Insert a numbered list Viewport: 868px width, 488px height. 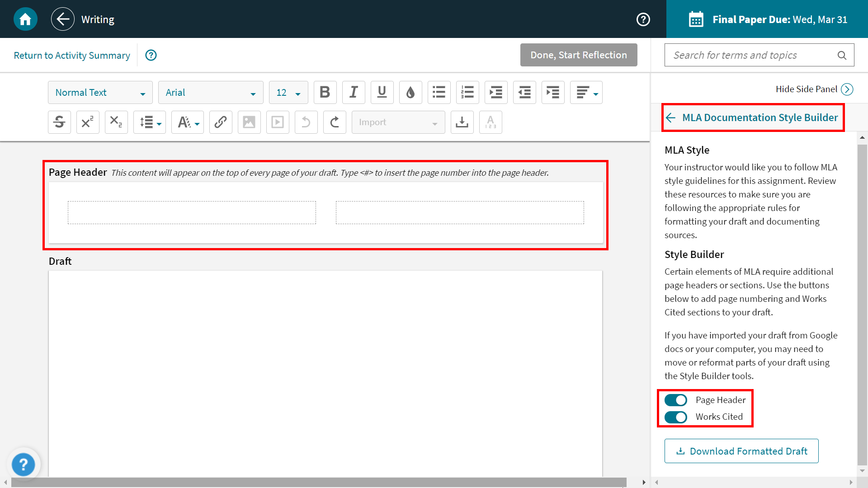click(x=467, y=92)
